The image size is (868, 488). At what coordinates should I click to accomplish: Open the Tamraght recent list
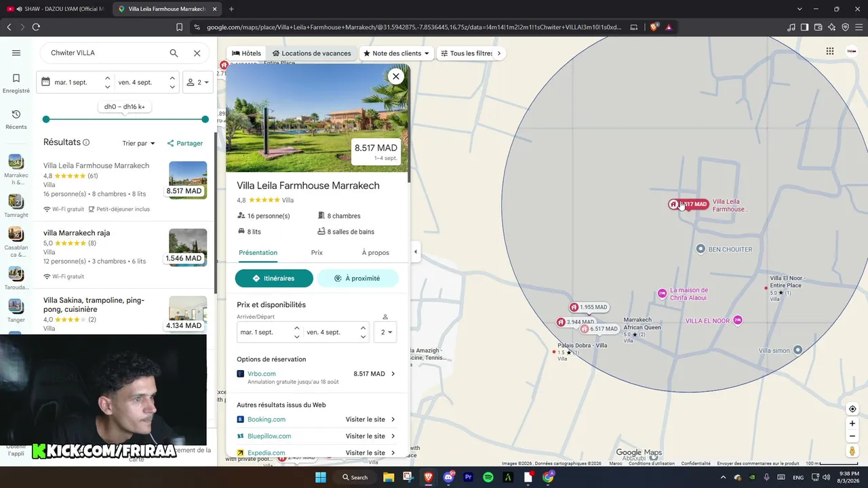point(16,206)
